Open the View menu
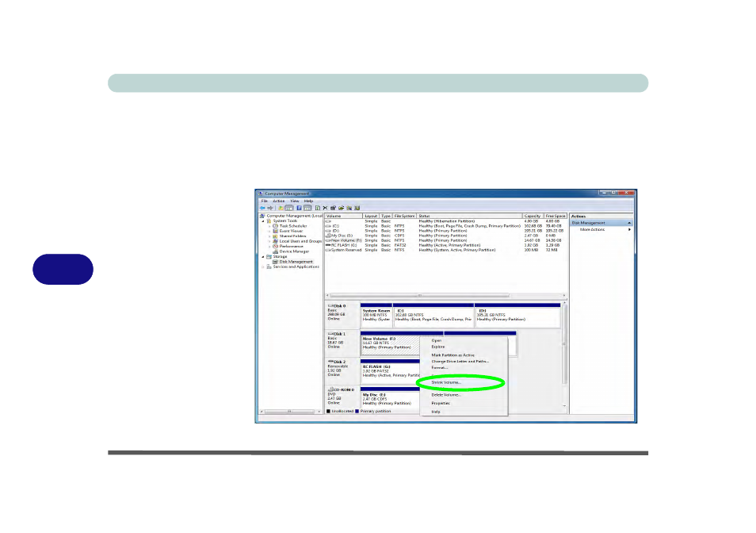Image resolution: width=756 pixels, height=533 pixels. pos(295,201)
